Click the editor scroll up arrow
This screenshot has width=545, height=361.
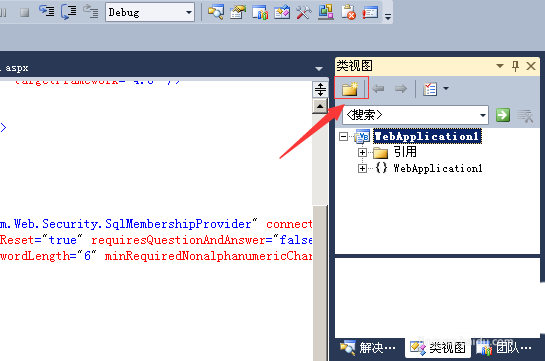click(x=320, y=106)
